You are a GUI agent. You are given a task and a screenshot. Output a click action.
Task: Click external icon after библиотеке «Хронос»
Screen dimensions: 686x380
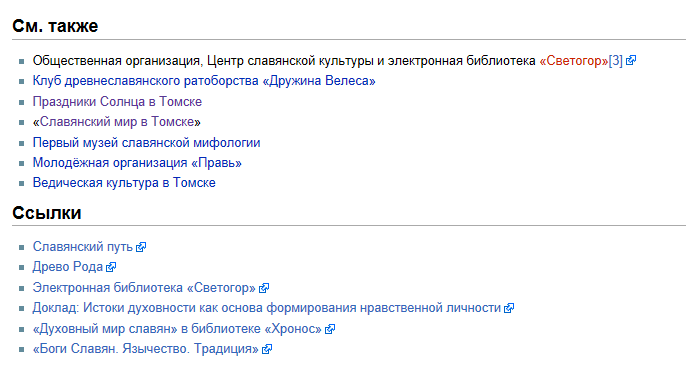[x=330, y=329]
